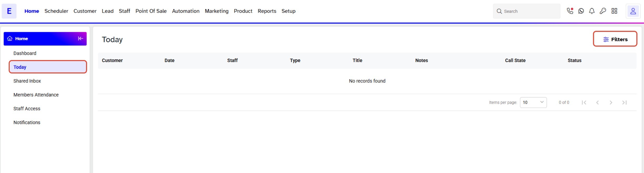
Task: Collapse the sidebar with arrow icon
Action: [x=80, y=38]
